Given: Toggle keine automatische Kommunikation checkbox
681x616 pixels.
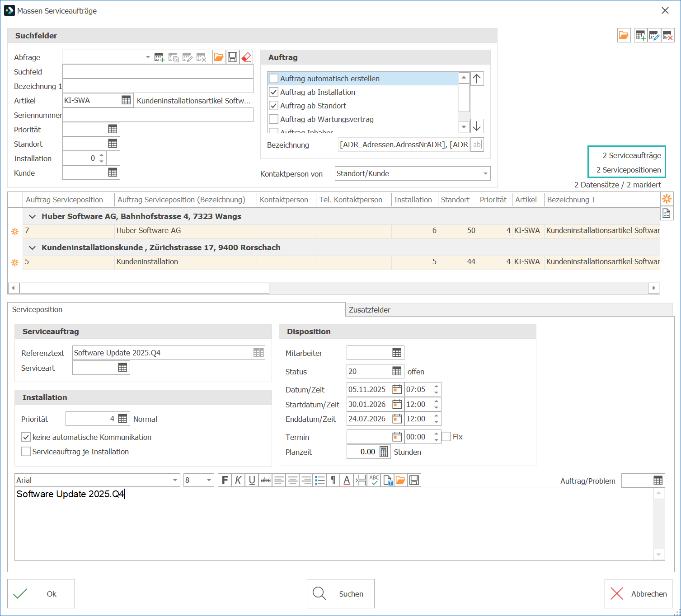Looking at the screenshot, I should 26,437.
